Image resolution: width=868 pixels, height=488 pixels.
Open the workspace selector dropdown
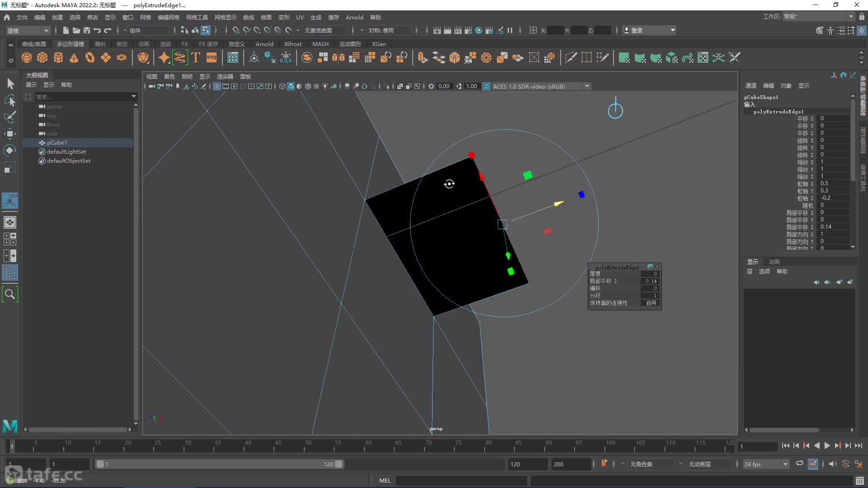[x=818, y=17]
